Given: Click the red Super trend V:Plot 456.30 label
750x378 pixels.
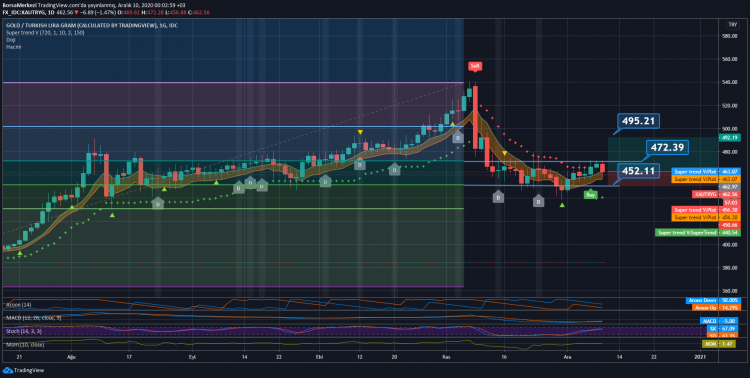Looking at the screenshot, I should (x=706, y=210).
